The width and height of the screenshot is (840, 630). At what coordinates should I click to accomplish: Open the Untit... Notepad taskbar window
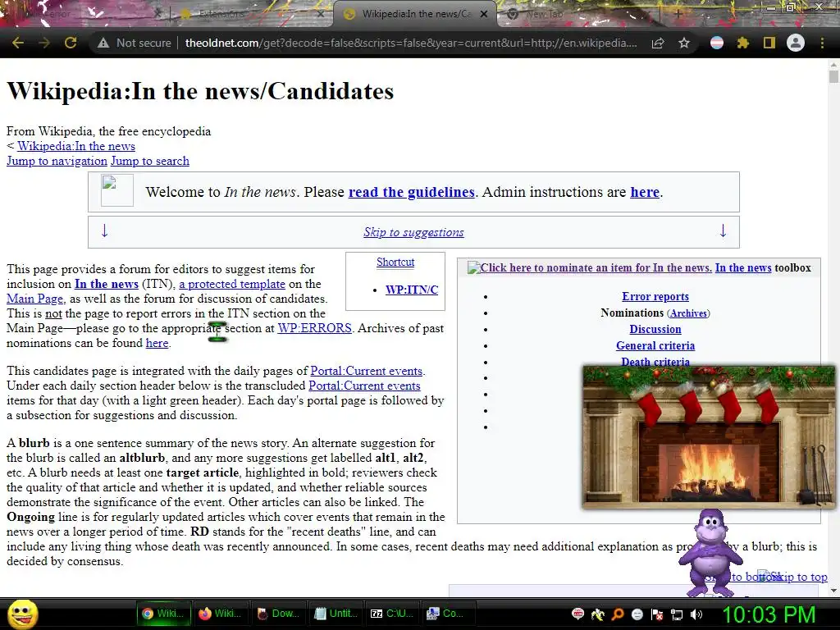pos(335,614)
